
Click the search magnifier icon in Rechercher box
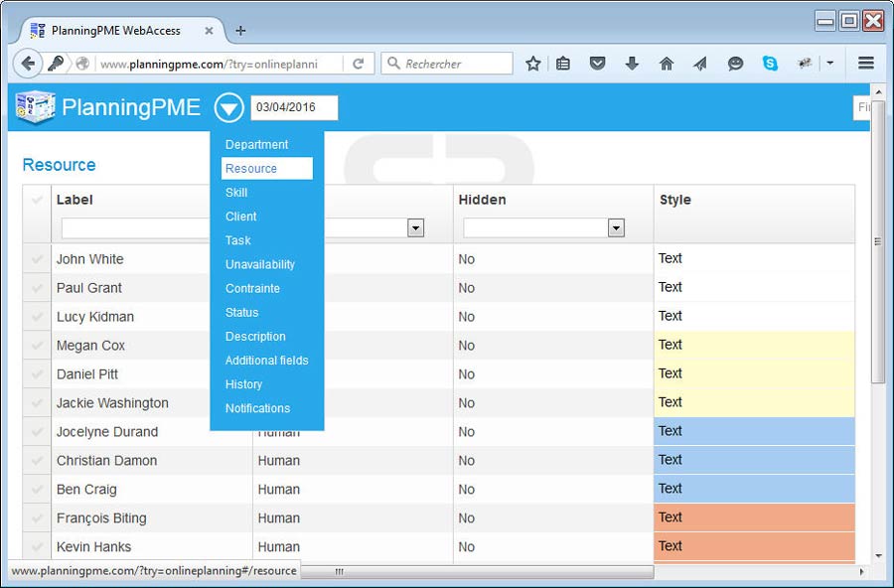click(393, 64)
